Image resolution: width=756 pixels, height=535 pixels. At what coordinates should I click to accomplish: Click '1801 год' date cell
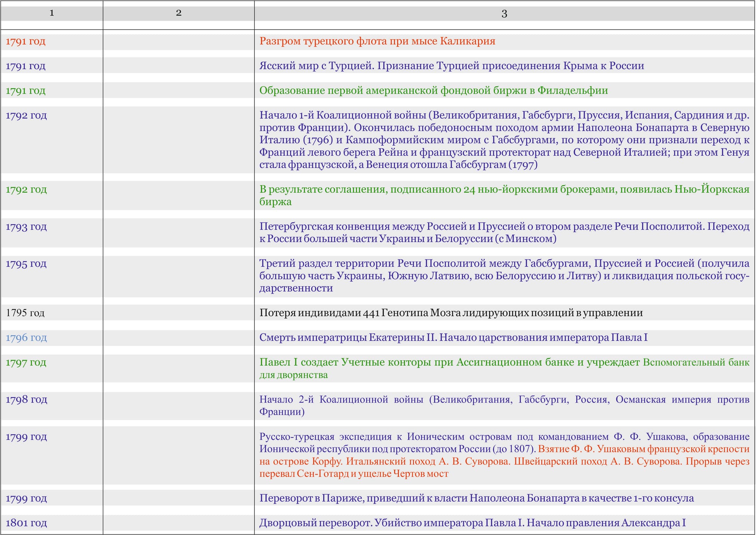pos(26,523)
